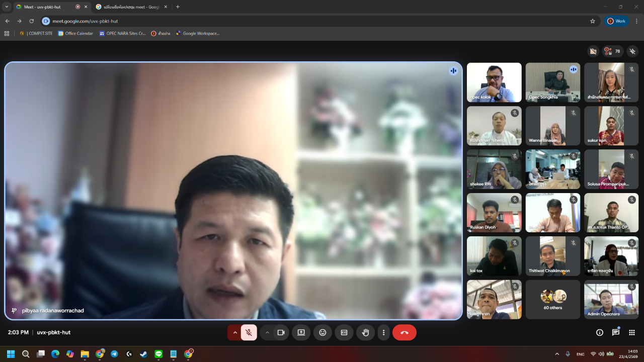Click the Present now screen share icon
The image size is (644, 362).
click(301, 332)
